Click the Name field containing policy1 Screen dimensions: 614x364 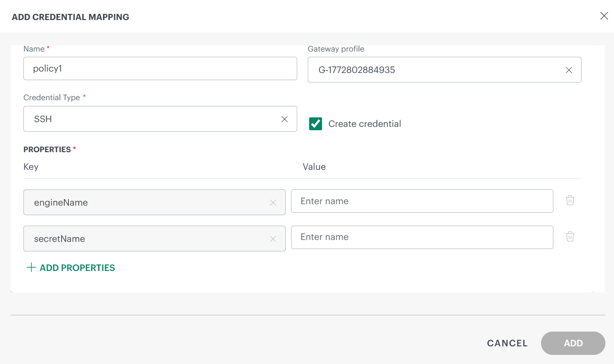160,68
